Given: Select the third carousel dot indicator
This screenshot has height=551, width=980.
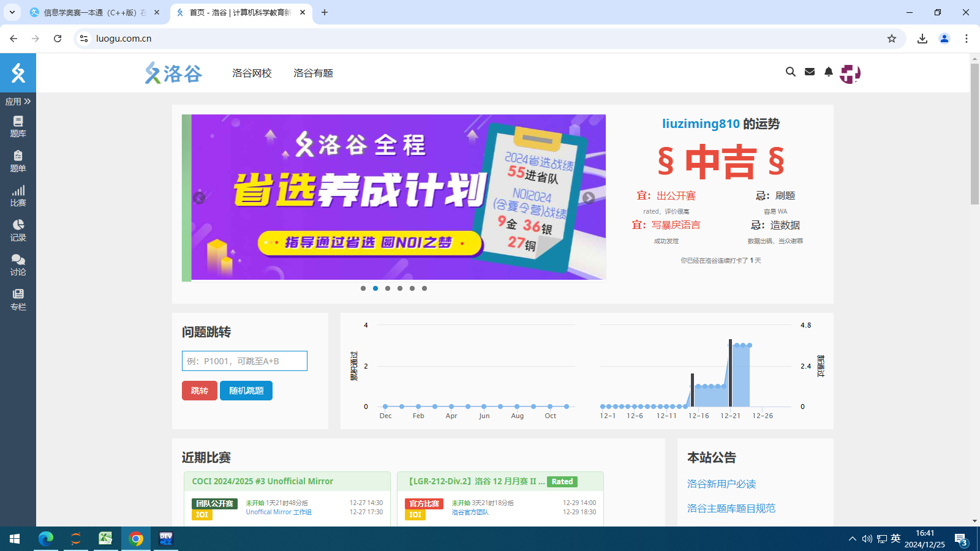Looking at the screenshot, I should point(388,288).
